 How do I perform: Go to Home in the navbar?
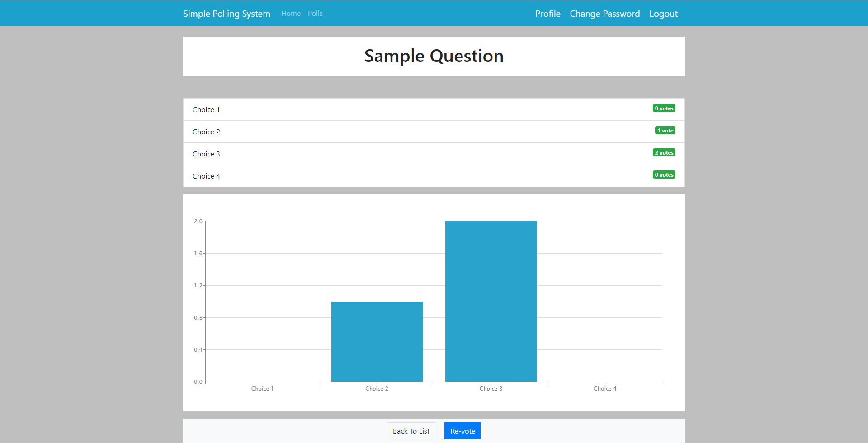click(x=291, y=14)
